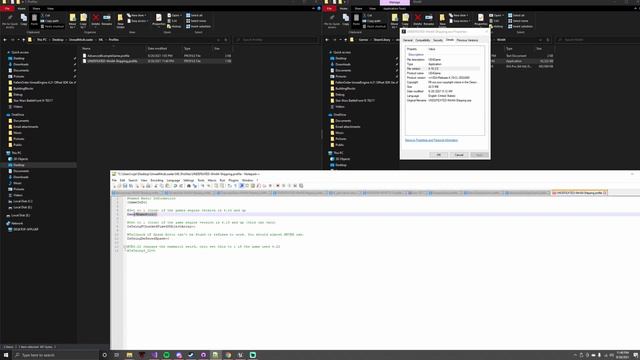
Task: Click Paste icon in left Explorer ribbon
Action: pyautogui.click(x=34, y=20)
